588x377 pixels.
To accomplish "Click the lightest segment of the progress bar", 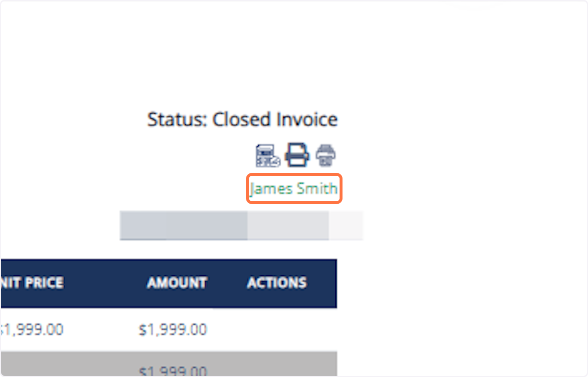I will coord(345,226).
